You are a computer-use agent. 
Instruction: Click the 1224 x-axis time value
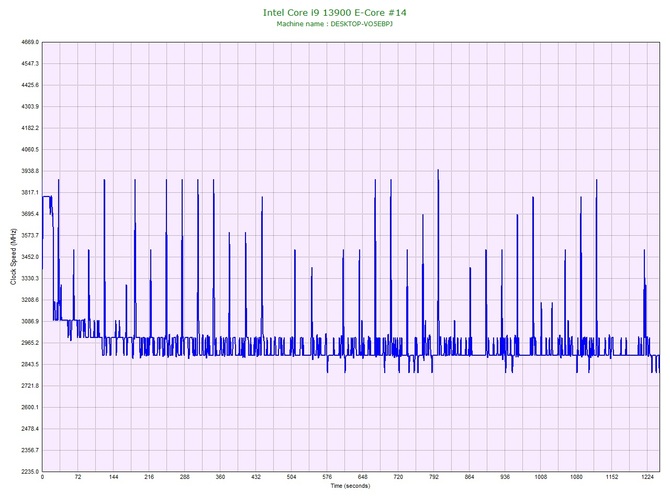tap(647, 477)
